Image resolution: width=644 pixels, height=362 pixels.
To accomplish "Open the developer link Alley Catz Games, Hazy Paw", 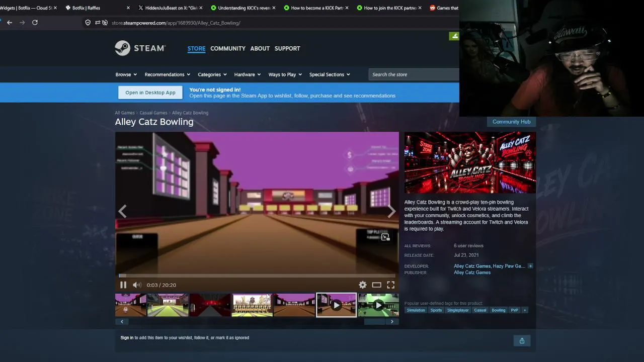I will pos(490,266).
